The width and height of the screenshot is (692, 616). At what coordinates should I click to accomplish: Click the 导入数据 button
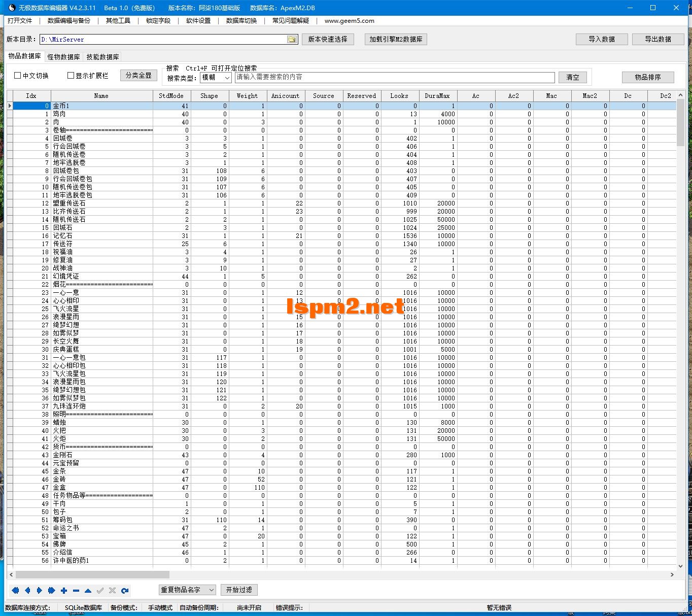click(x=602, y=39)
